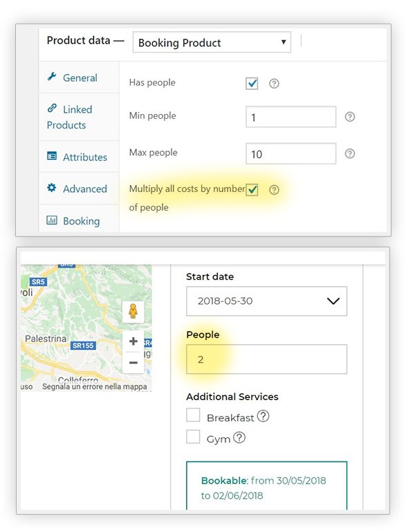Open help tooltip for Multiply all costs

[274, 190]
